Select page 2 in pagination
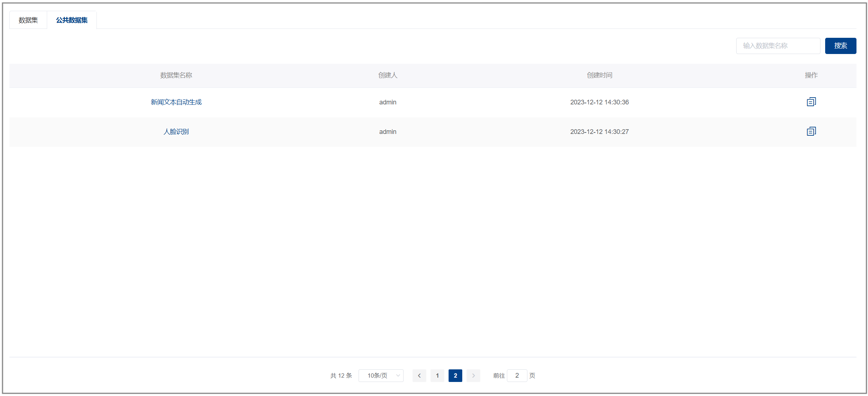Image resolution: width=868 pixels, height=396 pixels. click(x=455, y=375)
